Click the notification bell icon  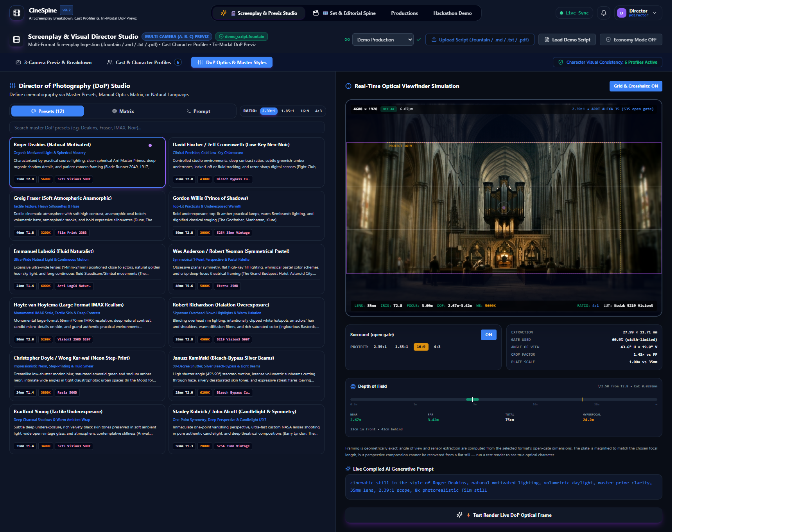coord(604,13)
